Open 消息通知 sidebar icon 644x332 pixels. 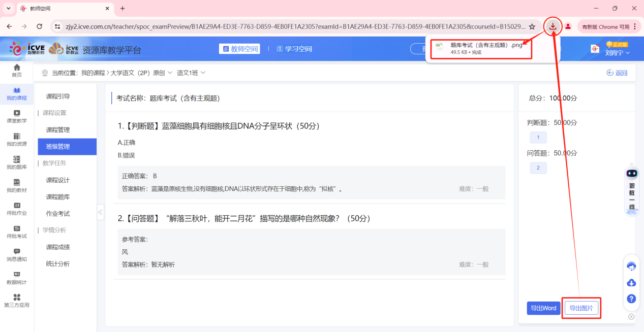click(17, 254)
